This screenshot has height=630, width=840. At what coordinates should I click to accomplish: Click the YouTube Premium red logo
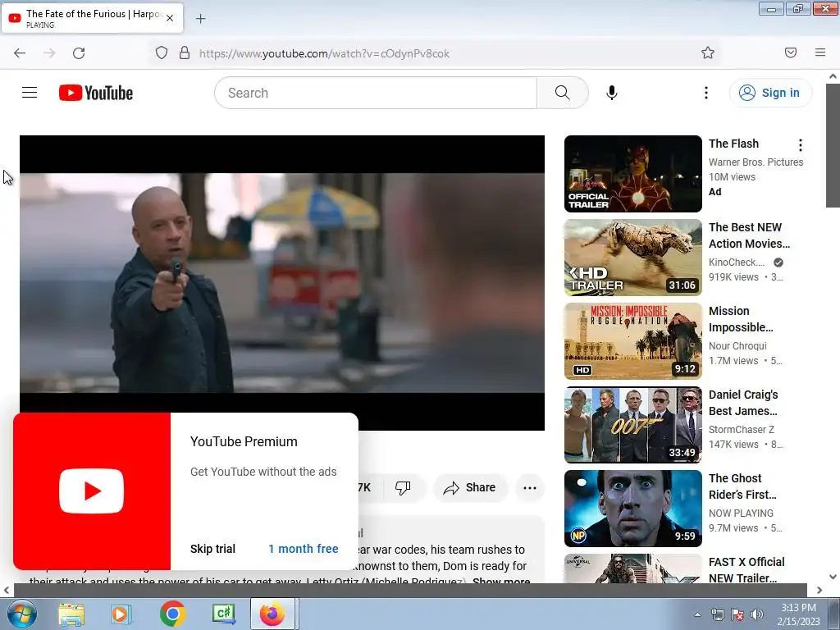(x=92, y=491)
